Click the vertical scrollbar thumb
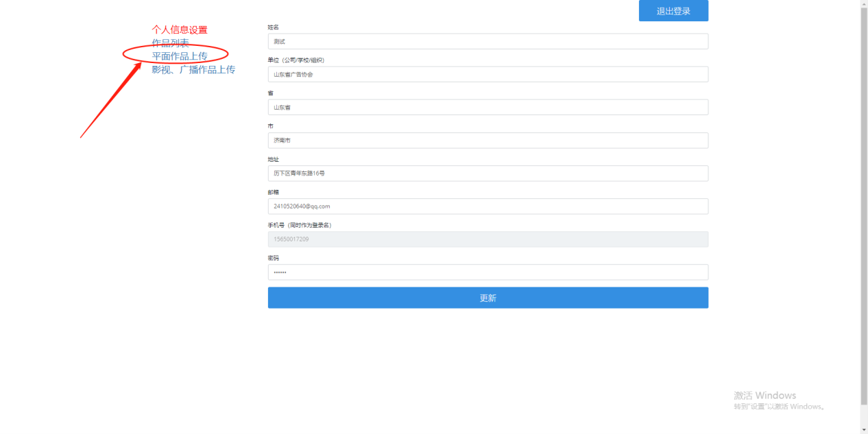The width and height of the screenshot is (868, 434). pos(863,206)
